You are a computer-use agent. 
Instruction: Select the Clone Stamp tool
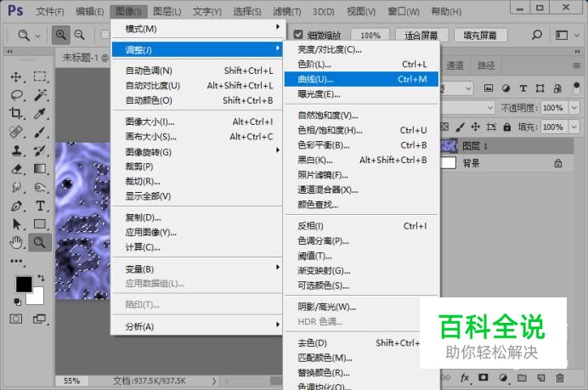[16, 150]
